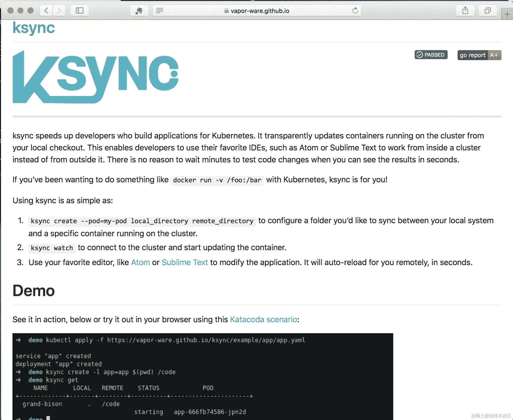Click the large KSYNC logo image
Screen dimensions: 513x420
click(x=95, y=77)
